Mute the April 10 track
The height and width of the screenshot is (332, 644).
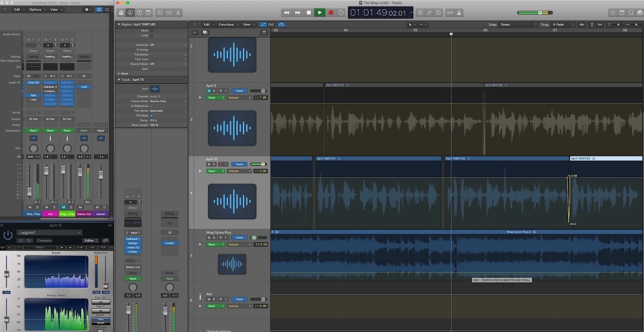coord(208,164)
